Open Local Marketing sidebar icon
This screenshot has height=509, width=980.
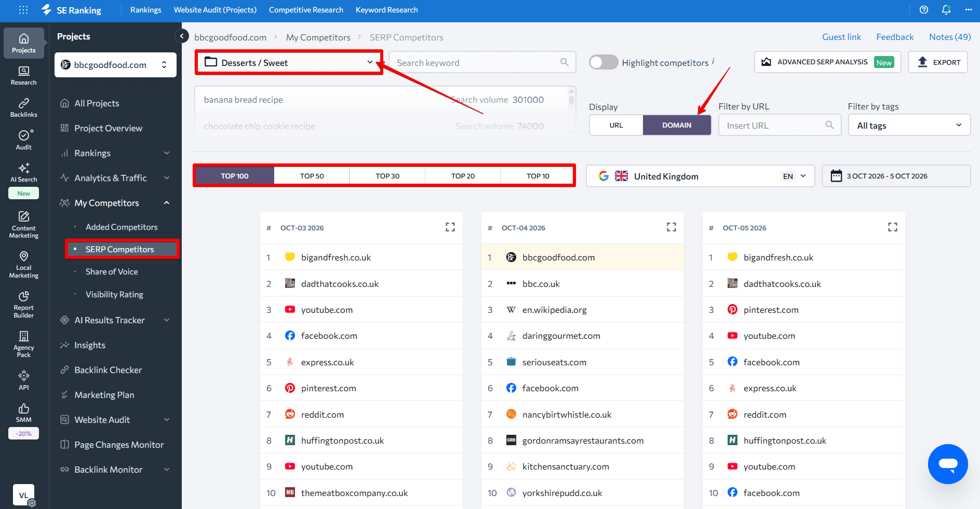[x=24, y=265]
